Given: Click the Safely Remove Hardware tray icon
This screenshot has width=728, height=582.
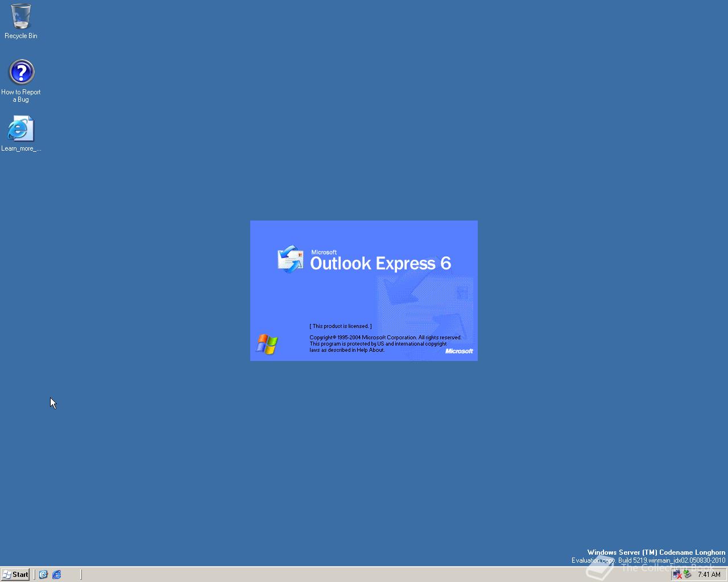Looking at the screenshot, I should pos(687,575).
